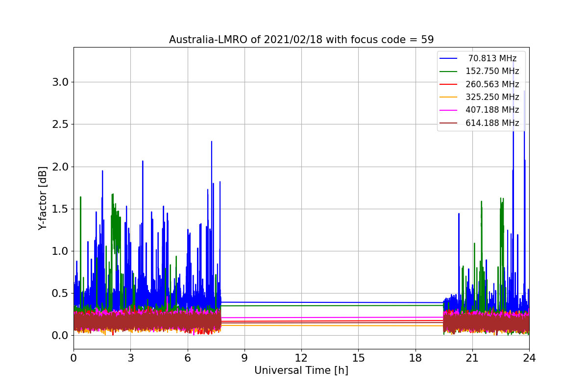Image resolution: width=588 pixels, height=392 pixels.
Task: Click x-axis tick label 15
Action: (x=358, y=358)
